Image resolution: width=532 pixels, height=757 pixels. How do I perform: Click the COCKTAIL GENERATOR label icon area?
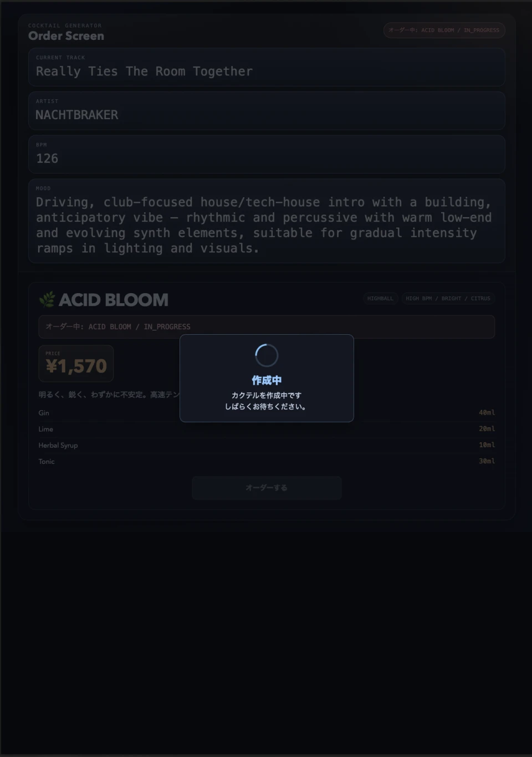pyautogui.click(x=65, y=25)
